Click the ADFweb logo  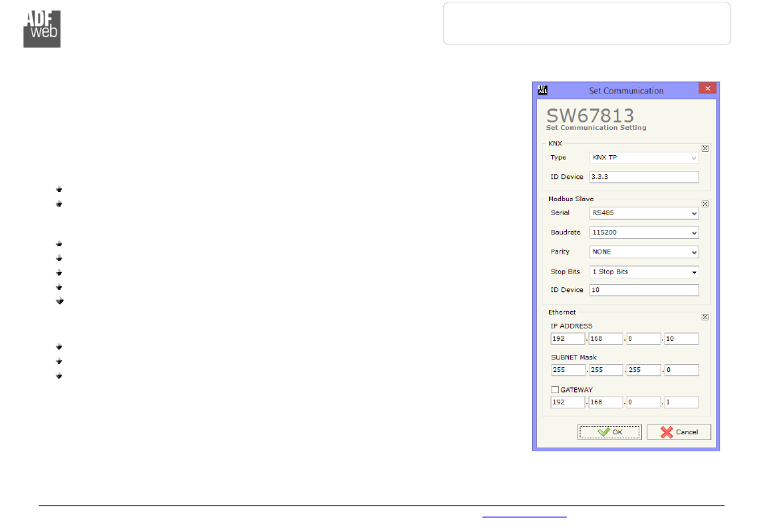[x=42, y=29]
